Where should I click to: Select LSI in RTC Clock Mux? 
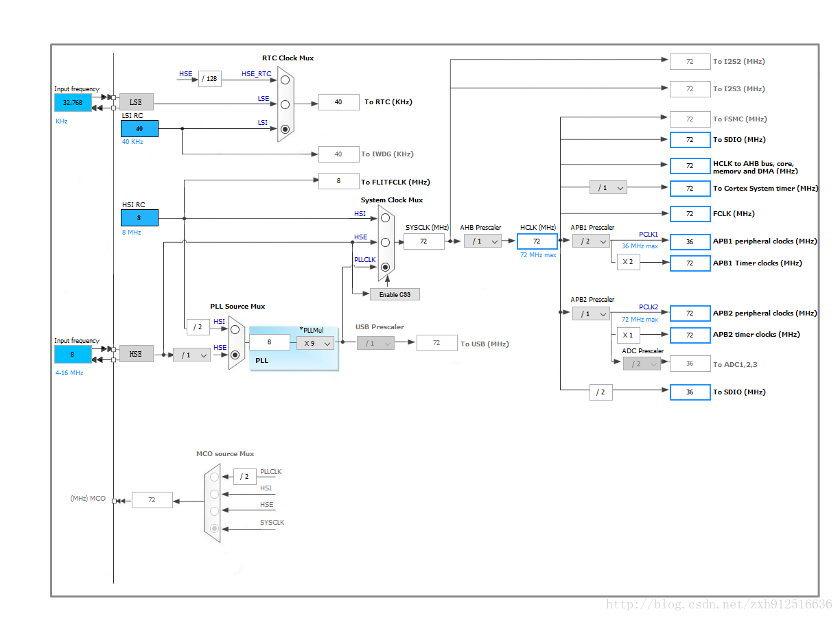[285, 128]
